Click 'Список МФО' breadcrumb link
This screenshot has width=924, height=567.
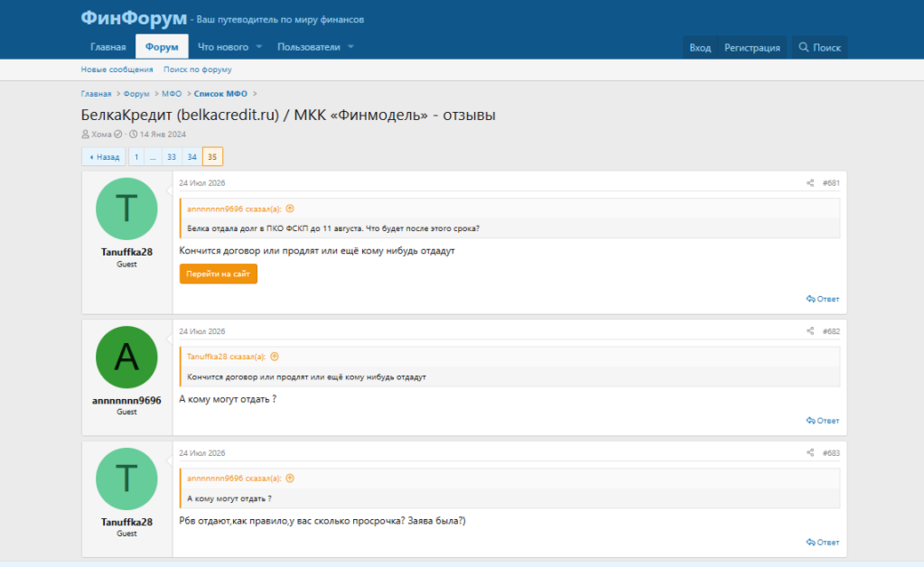coord(220,94)
